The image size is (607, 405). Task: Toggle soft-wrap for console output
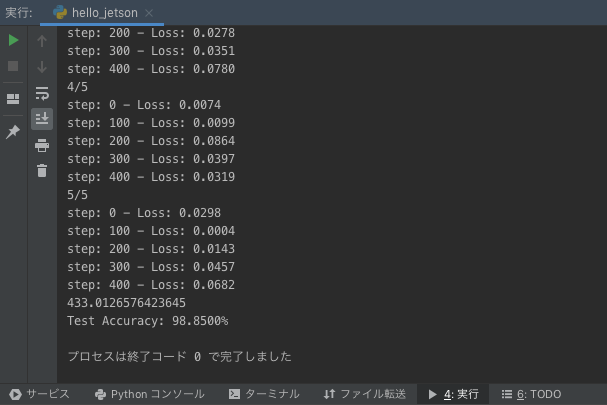[42, 93]
